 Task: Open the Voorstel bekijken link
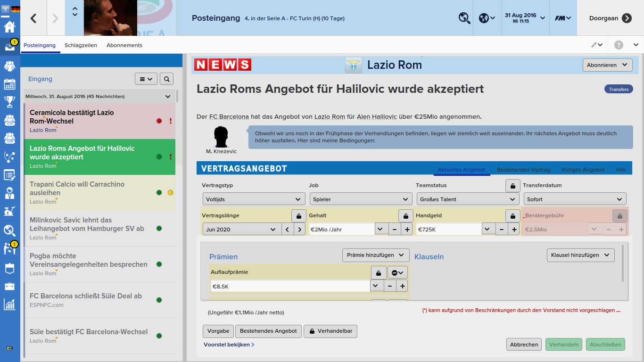(x=229, y=345)
